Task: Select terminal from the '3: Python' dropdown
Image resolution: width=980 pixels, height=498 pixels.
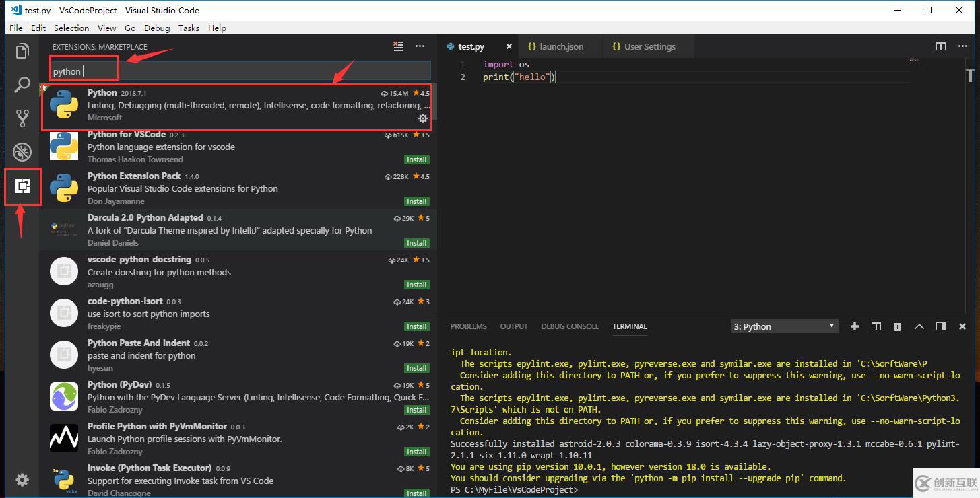Action: point(785,326)
